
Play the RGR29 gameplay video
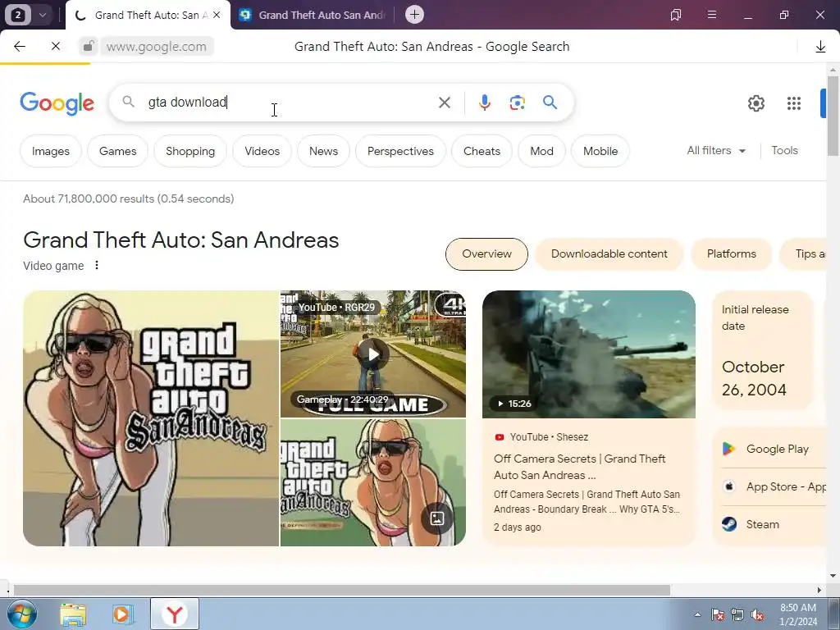coord(373,354)
